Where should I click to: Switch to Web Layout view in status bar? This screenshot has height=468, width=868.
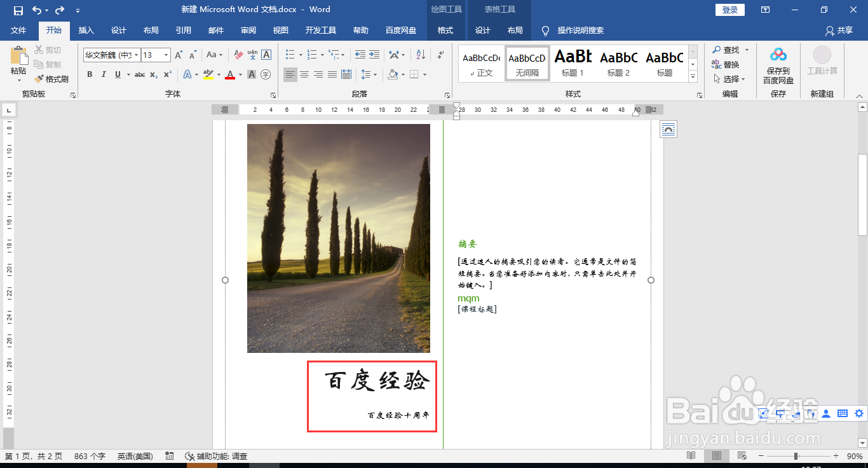pos(742,456)
